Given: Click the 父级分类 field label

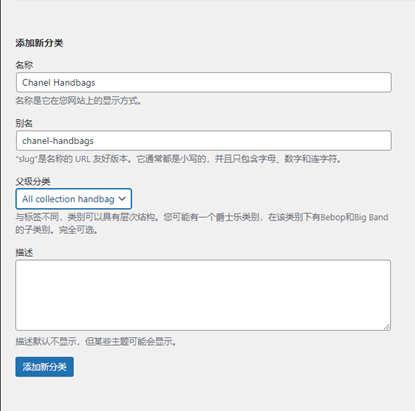Looking at the screenshot, I should coord(33,182).
